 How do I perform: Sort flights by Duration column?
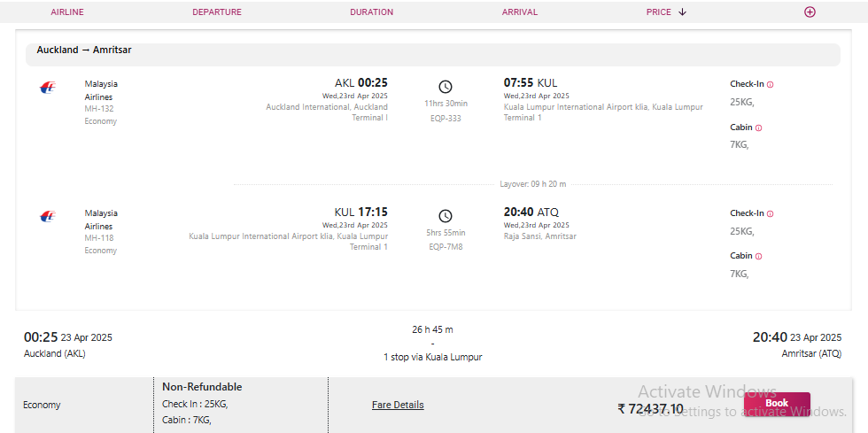371,12
